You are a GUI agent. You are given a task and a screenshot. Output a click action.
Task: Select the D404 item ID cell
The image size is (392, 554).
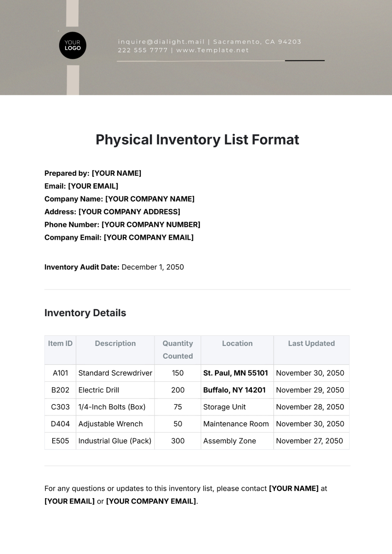click(x=60, y=424)
